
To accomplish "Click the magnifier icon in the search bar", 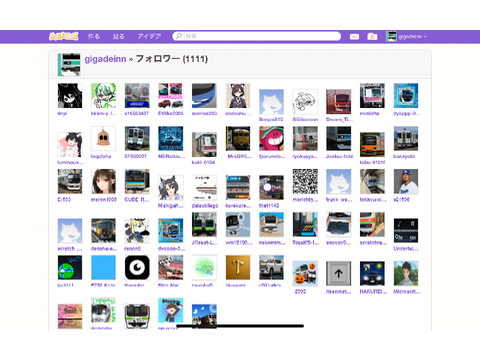I will click(179, 36).
